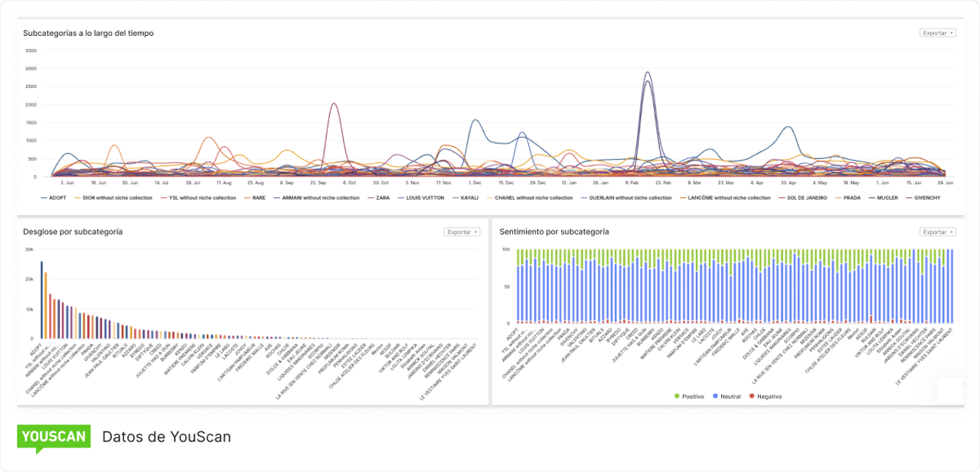Click the highest peak on the February line
The image size is (980, 472).
(x=648, y=73)
